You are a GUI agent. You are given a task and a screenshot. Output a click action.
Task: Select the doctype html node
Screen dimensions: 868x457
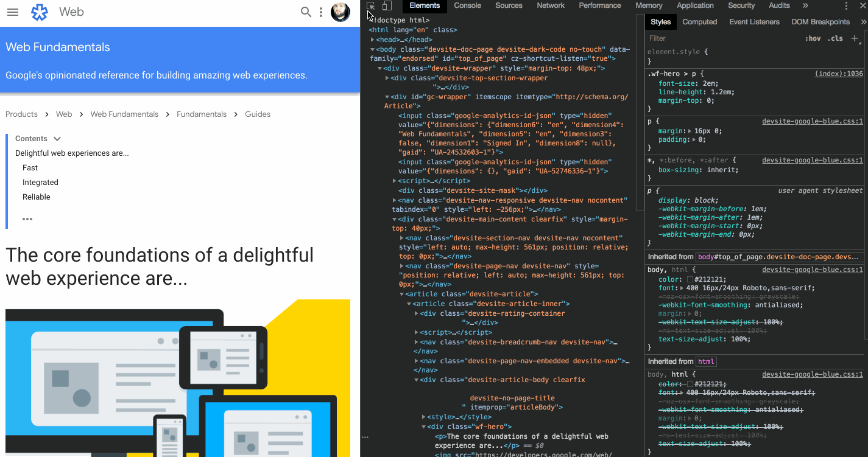click(x=399, y=21)
